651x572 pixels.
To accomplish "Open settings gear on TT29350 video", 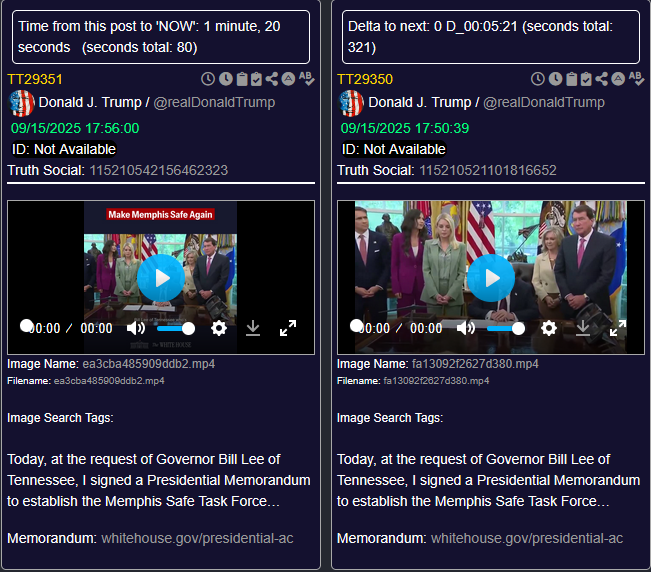I will click(548, 328).
